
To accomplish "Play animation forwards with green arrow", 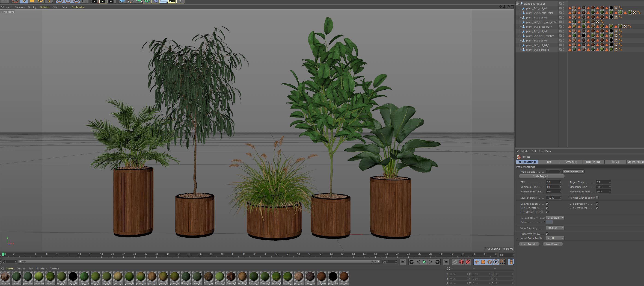I will (x=424, y=262).
